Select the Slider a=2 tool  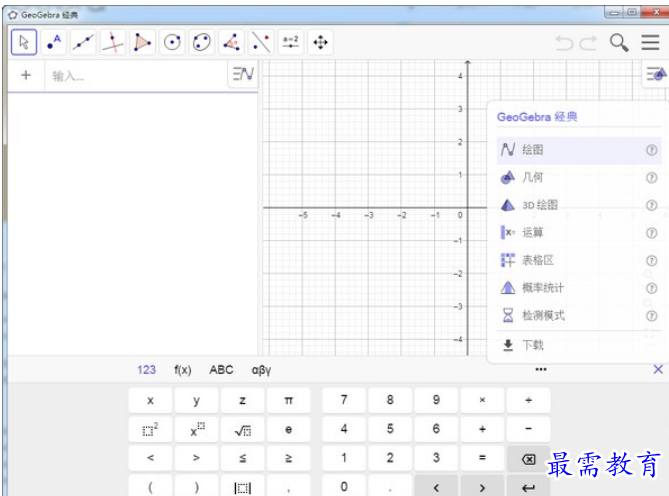(291, 42)
